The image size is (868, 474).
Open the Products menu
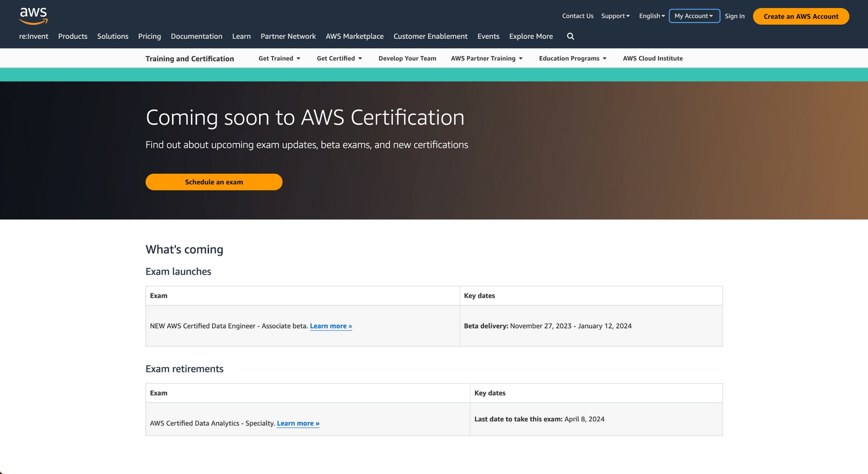73,36
